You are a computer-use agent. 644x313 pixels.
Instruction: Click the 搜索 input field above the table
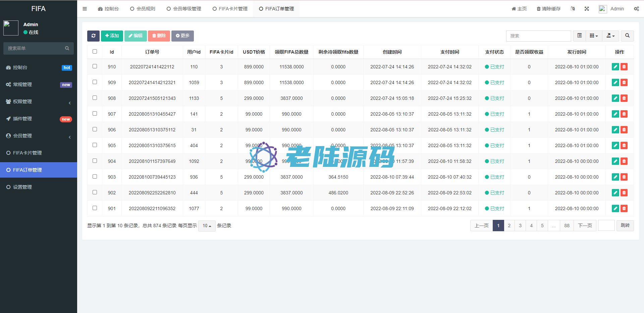[x=538, y=36]
